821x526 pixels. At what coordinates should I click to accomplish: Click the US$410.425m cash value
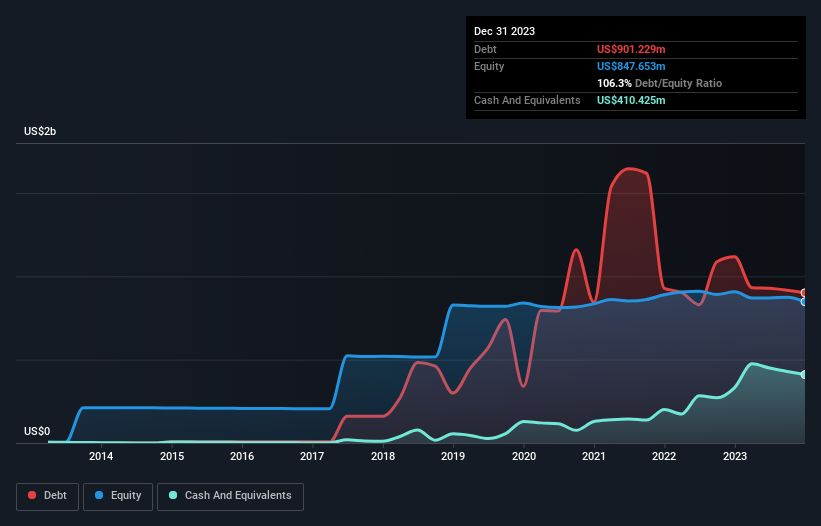point(631,100)
